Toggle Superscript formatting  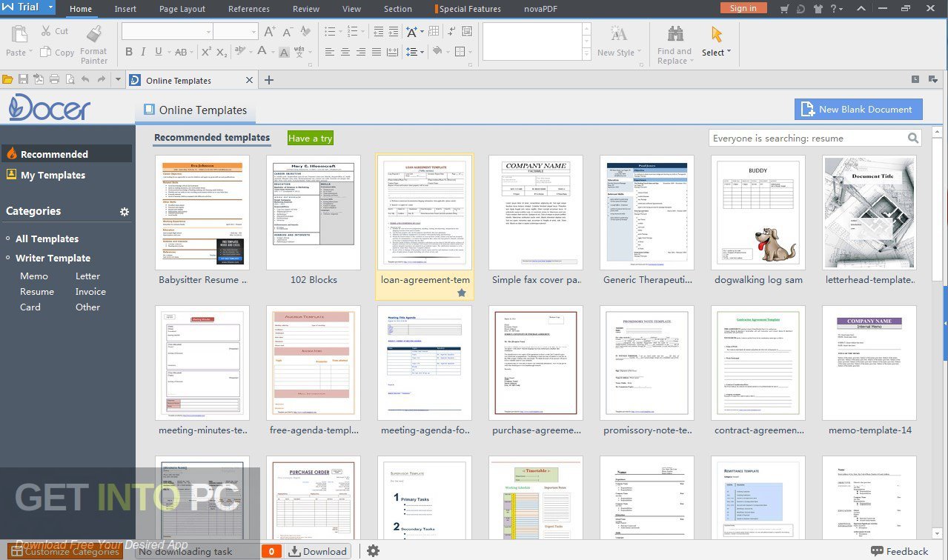tap(206, 52)
